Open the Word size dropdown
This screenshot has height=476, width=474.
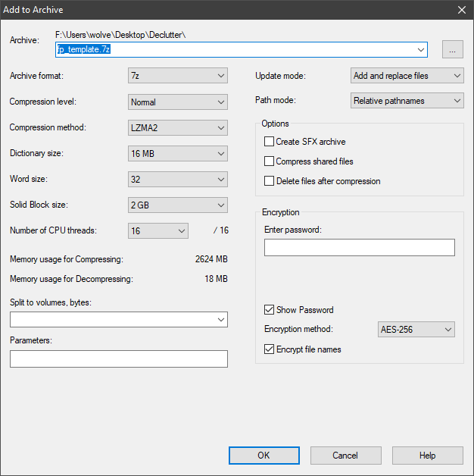[178, 180]
